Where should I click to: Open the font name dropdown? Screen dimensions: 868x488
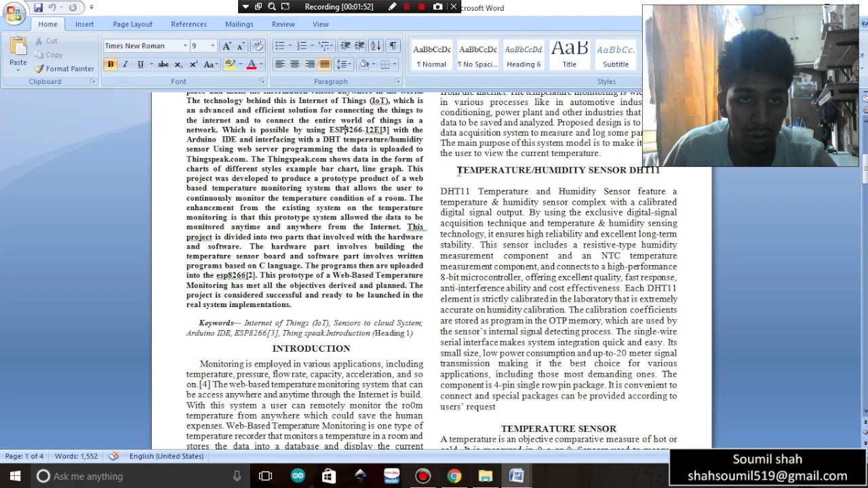coord(184,46)
